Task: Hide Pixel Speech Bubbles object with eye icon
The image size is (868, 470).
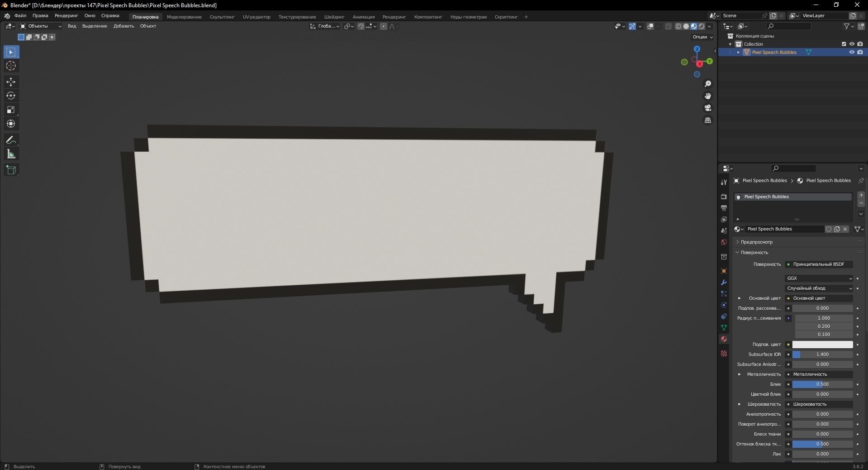Action: pyautogui.click(x=852, y=52)
